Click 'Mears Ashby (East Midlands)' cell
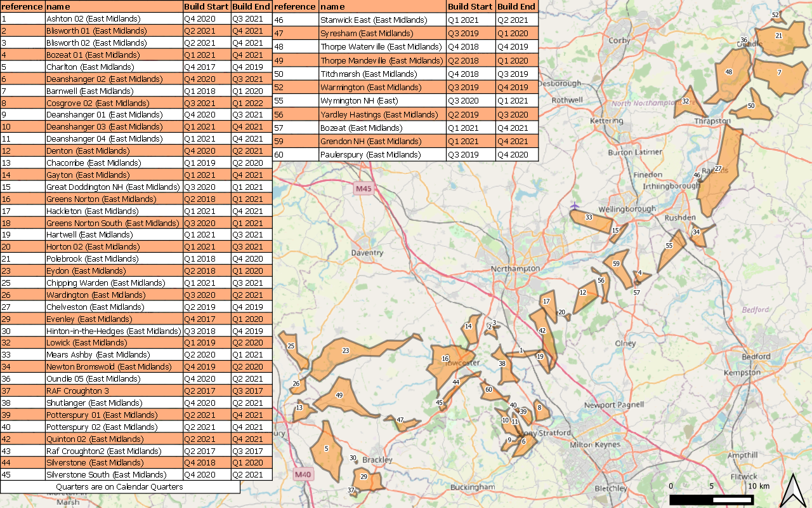The height and width of the screenshot is (508, 812). point(114,354)
